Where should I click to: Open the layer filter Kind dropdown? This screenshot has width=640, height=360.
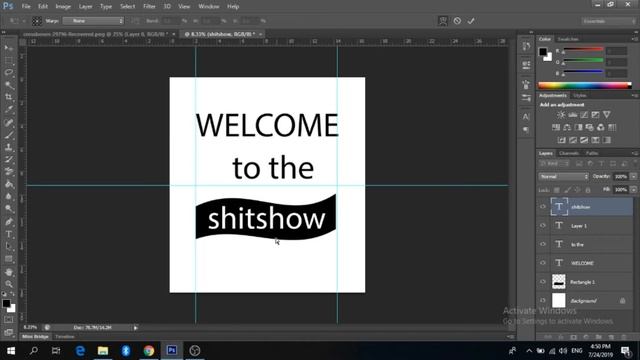(554, 164)
